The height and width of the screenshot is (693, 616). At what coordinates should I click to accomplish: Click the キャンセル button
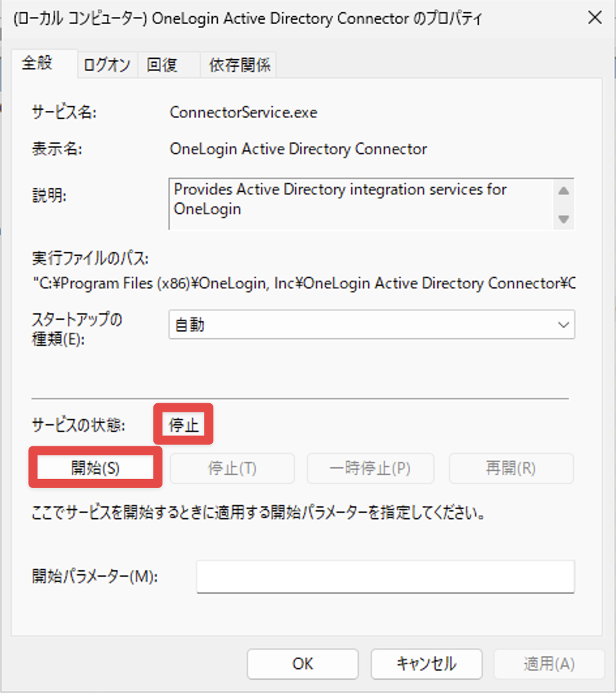(x=426, y=664)
